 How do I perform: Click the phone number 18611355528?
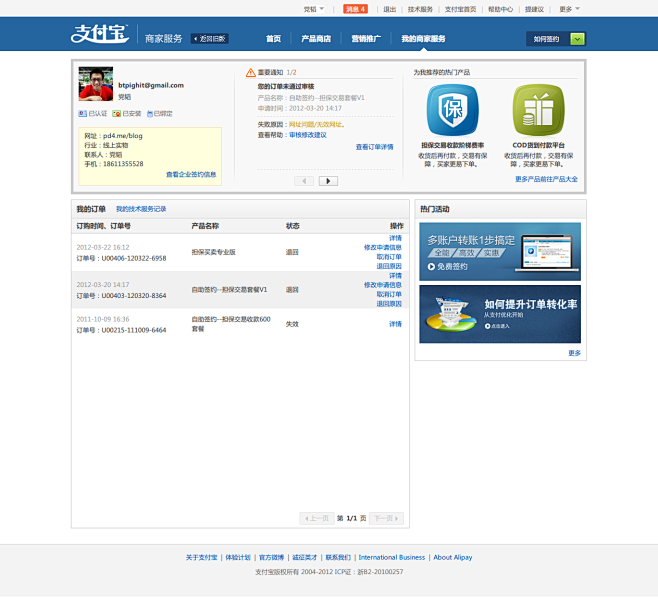(x=123, y=164)
